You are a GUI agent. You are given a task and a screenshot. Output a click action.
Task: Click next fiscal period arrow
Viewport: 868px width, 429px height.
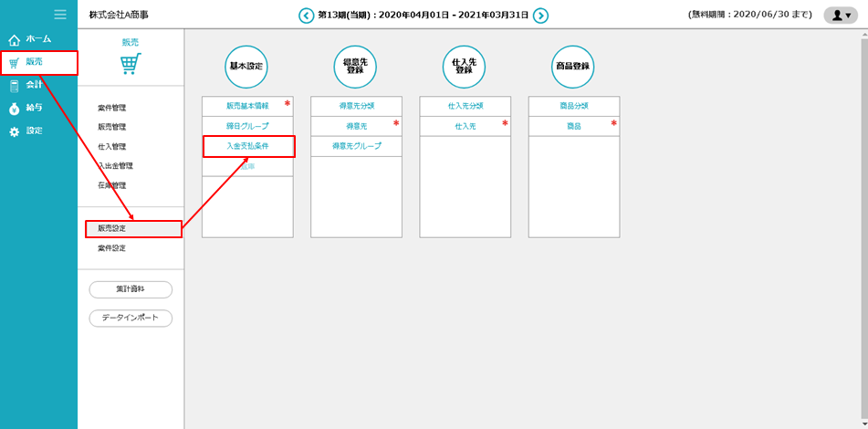[x=540, y=15]
